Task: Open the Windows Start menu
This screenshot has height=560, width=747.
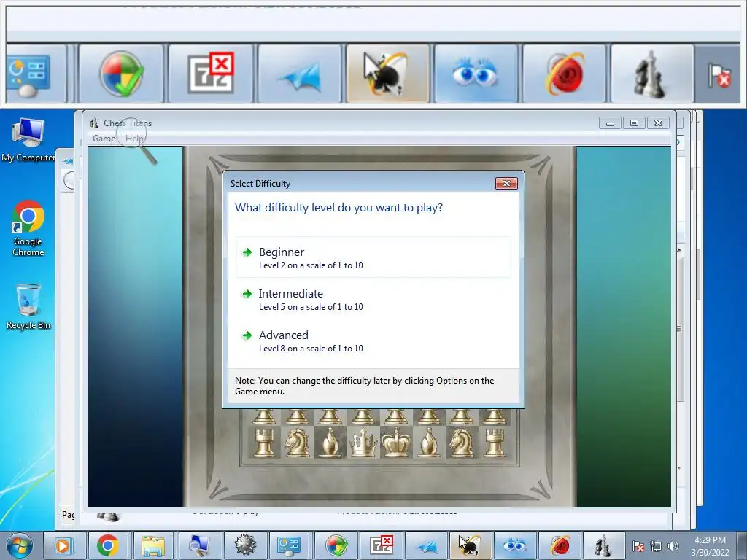Action: click(20, 545)
